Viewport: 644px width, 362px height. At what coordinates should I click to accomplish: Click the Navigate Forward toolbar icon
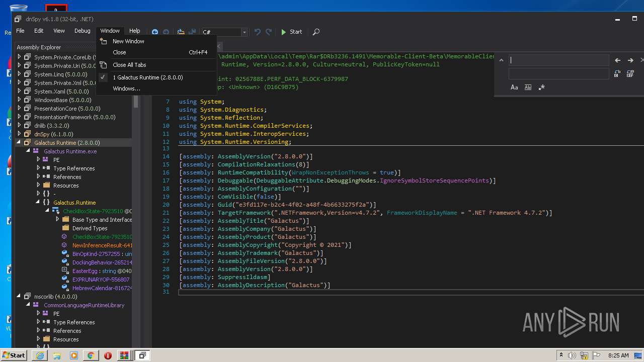click(x=166, y=32)
